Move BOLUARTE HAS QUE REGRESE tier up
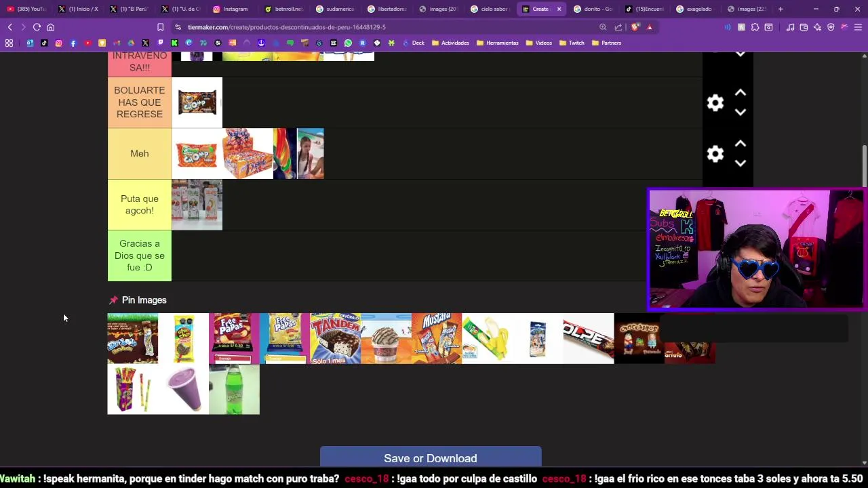The width and height of the screenshot is (868, 488). click(741, 93)
